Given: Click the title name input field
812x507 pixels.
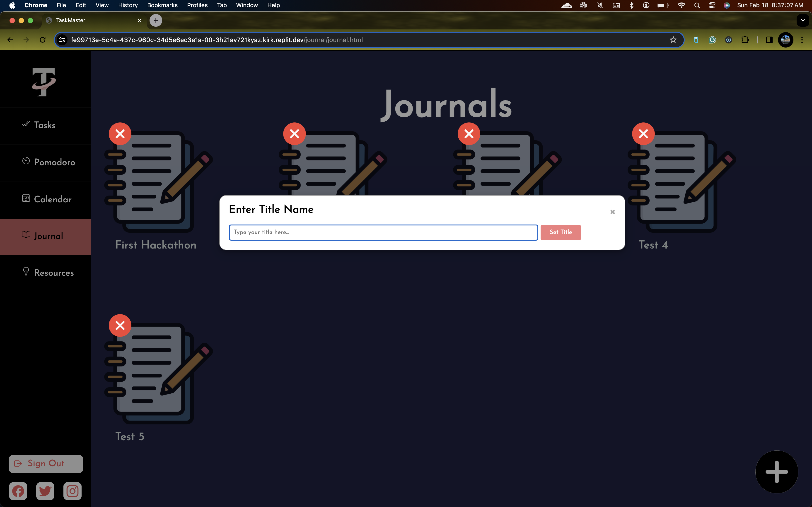Looking at the screenshot, I should (x=383, y=232).
